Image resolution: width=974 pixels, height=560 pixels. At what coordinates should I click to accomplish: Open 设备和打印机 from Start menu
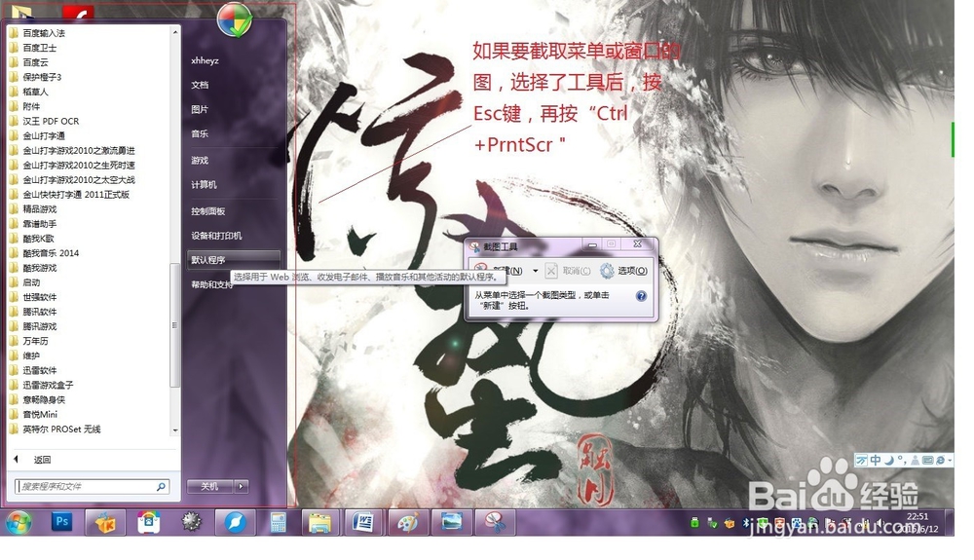[217, 236]
